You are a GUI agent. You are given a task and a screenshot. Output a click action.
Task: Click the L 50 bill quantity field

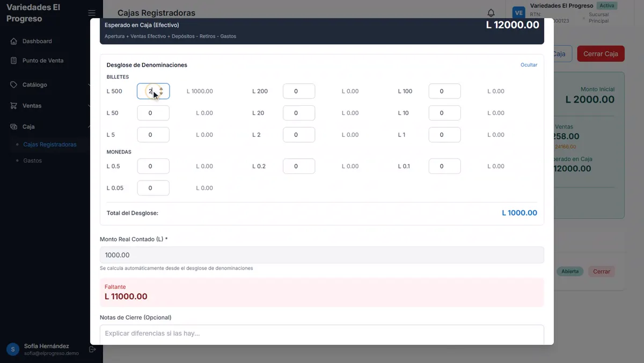click(x=153, y=113)
